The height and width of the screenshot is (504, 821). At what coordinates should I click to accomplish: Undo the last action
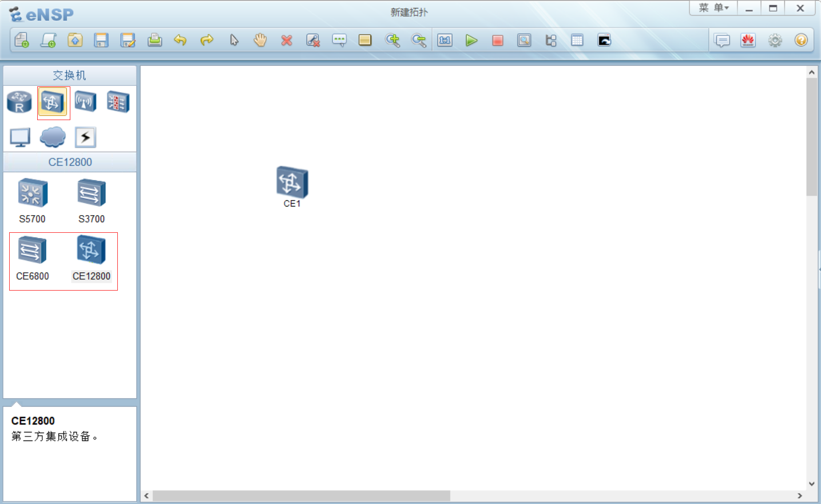(x=180, y=40)
